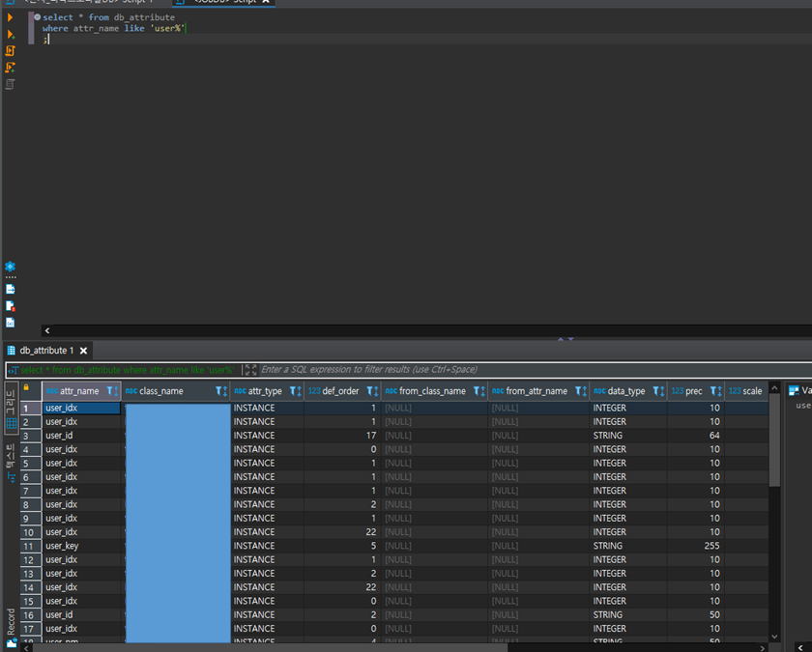Click INTEGER data_type cell in row 1

click(628, 408)
